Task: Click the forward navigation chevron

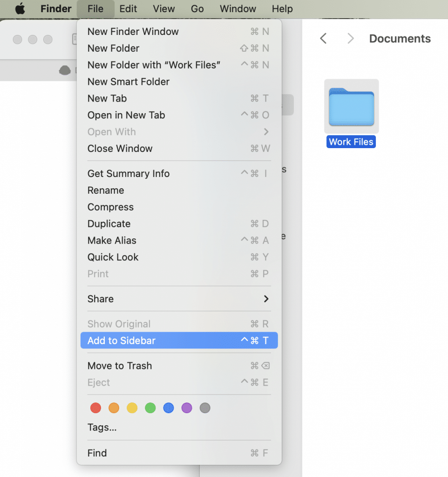Action: click(350, 39)
